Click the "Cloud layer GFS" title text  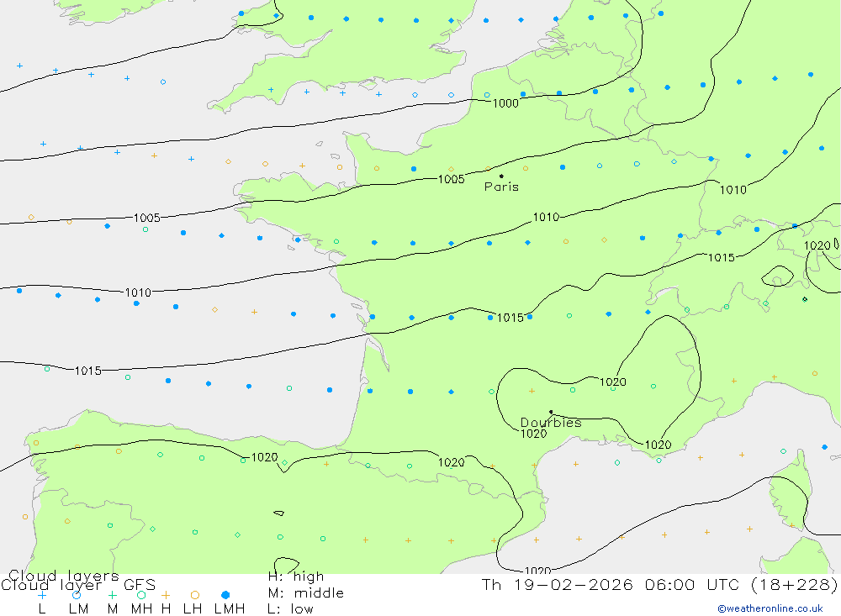pyautogui.click(x=78, y=585)
